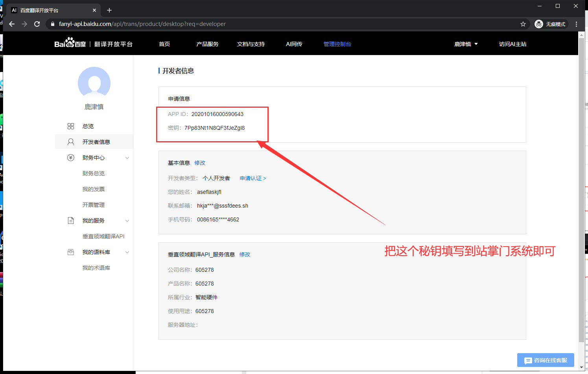Screen dimensions: 588x374
Task: Click the browser back arrow
Action: point(12,24)
